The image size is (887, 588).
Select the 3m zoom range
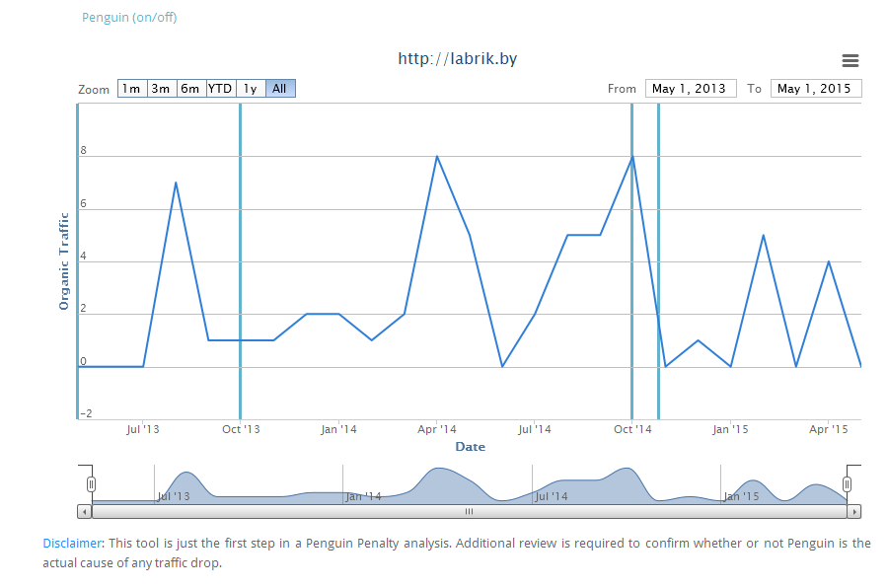tap(161, 89)
